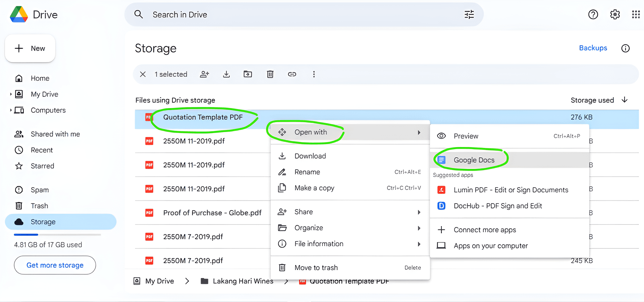
Task: Open Google apps grid icon
Action: click(x=636, y=14)
